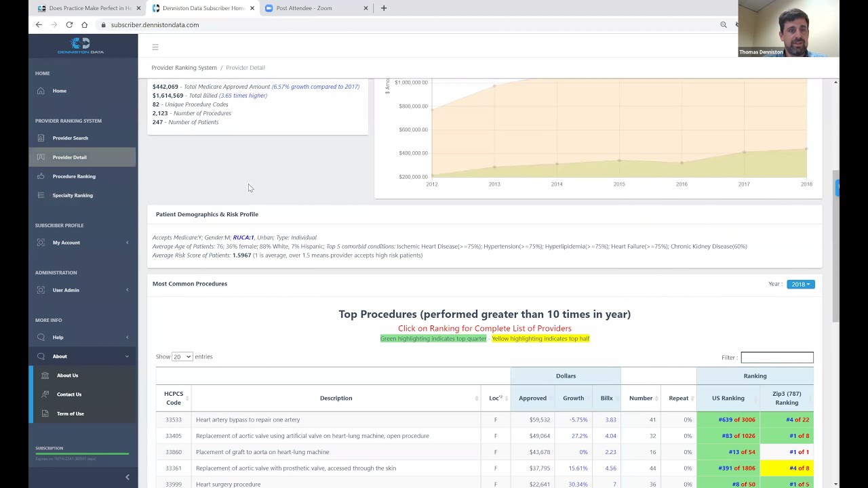Click the browser back arrow
Image resolution: width=868 pixels, height=488 pixels.
coord(39,25)
